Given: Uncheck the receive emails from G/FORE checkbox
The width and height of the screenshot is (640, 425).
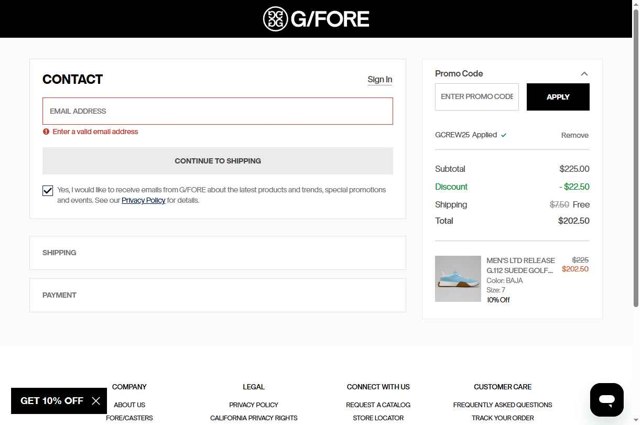Looking at the screenshot, I should (x=48, y=190).
